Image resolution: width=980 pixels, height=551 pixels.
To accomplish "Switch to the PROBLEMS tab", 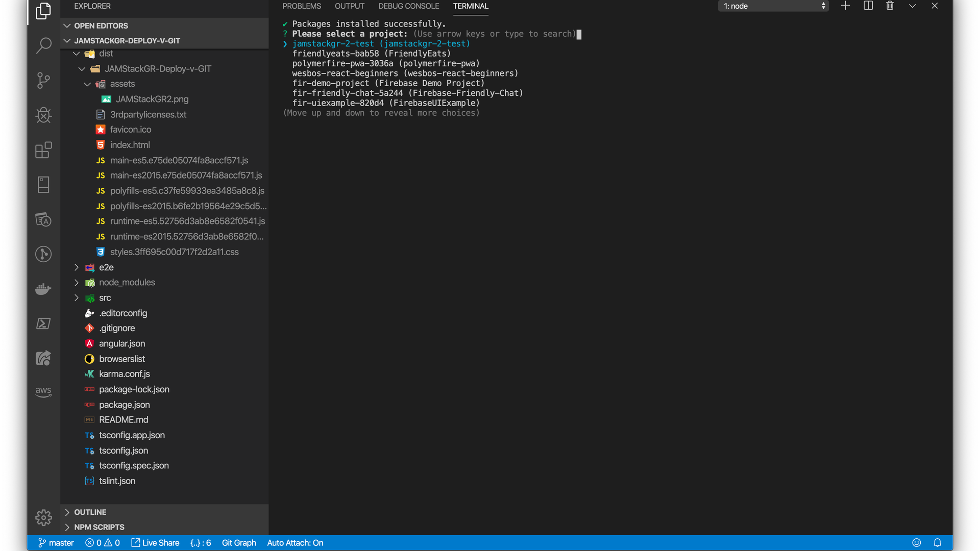I will point(302,6).
